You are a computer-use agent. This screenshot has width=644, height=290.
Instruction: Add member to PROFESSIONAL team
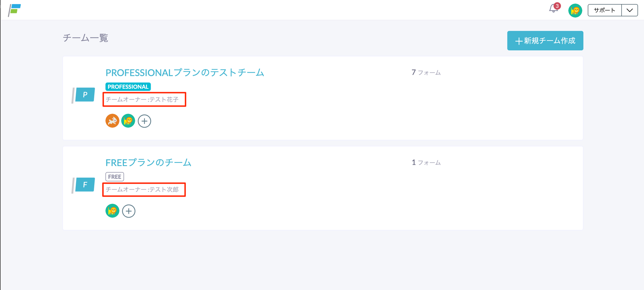coord(144,121)
